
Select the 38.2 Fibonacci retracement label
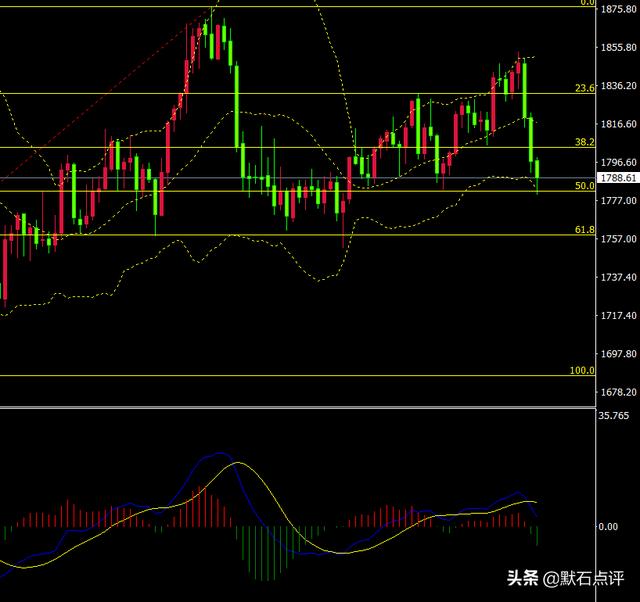pyautogui.click(x=585, y=142)
